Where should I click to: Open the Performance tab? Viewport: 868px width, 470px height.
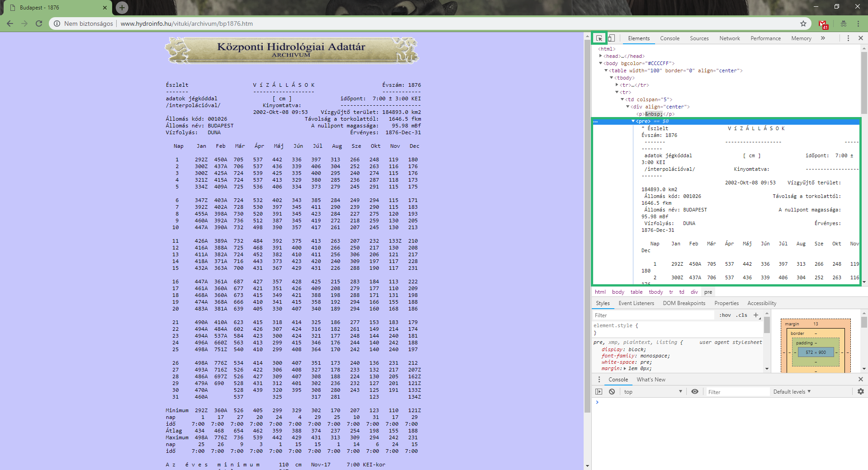tap(765, 38)
